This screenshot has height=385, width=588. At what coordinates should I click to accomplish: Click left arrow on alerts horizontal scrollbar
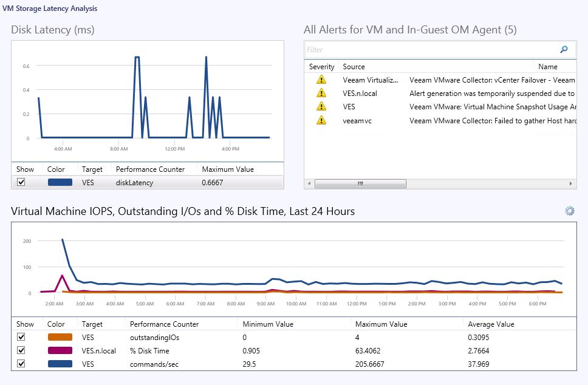[x=309, y=183]
